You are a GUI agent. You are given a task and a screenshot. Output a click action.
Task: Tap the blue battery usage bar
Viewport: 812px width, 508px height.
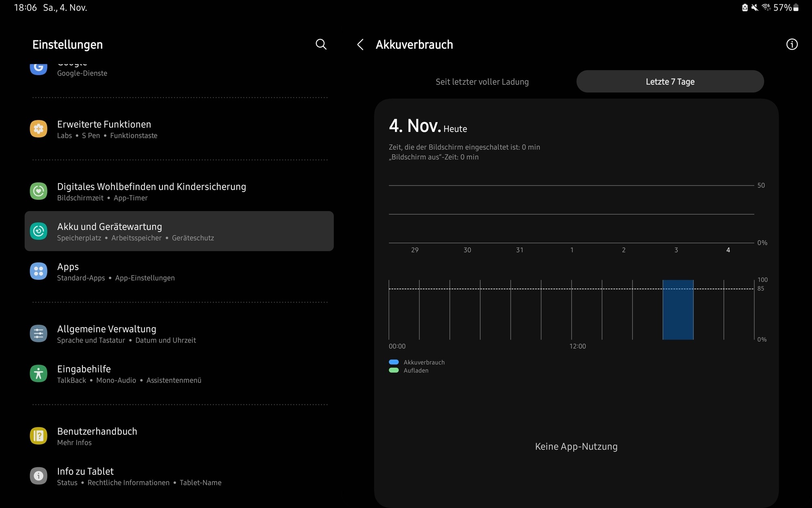(678, 310)
